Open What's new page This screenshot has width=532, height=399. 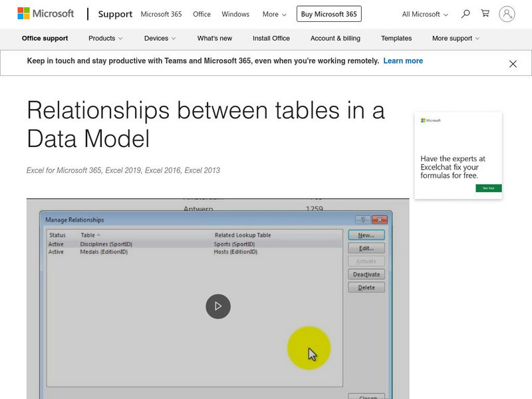pyautogui.click(x=215, y=39)
